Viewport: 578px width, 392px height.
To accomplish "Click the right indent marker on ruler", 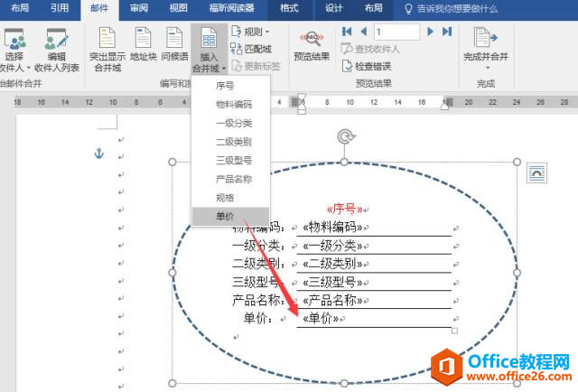I will [x=445, y=106].
